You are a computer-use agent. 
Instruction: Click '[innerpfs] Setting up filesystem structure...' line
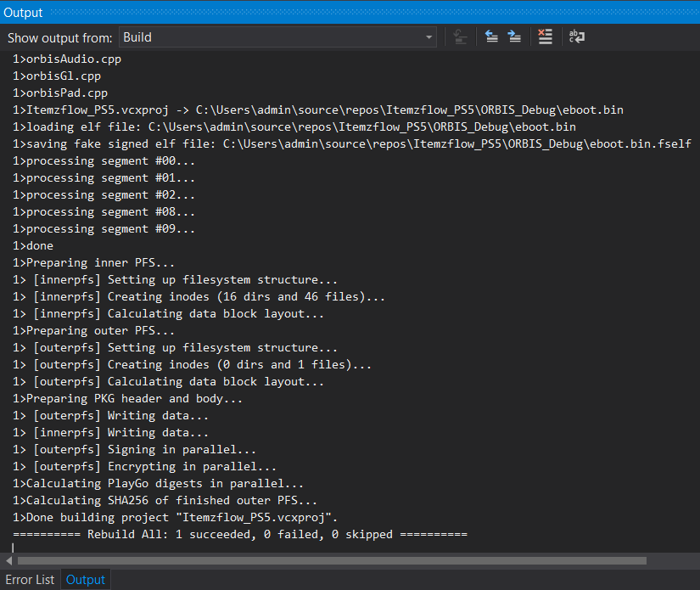[175, 279]
